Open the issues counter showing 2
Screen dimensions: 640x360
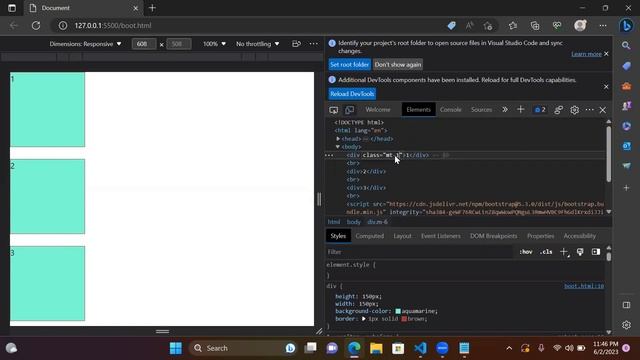pos(540,109)
